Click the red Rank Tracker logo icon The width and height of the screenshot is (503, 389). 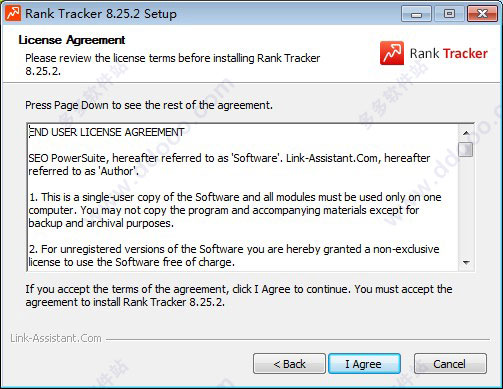pos(392,53)
